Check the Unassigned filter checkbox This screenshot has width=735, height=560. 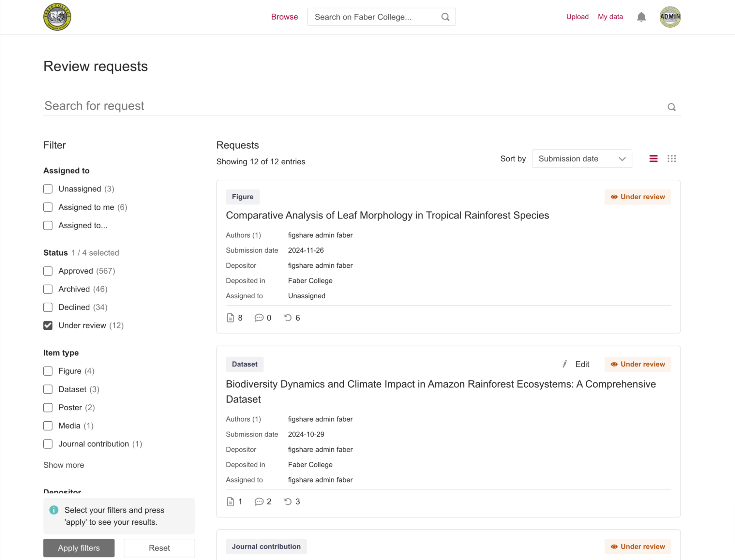coord(48,189)
